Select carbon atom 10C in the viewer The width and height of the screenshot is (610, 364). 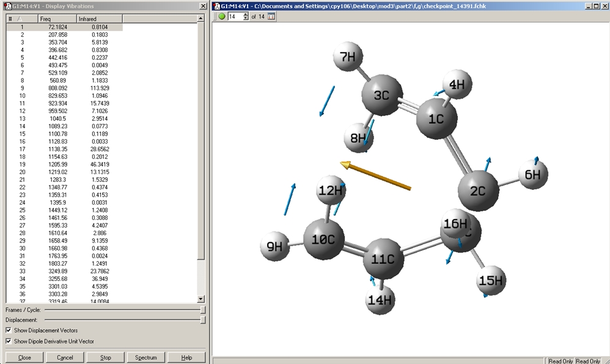click(324, 239)
